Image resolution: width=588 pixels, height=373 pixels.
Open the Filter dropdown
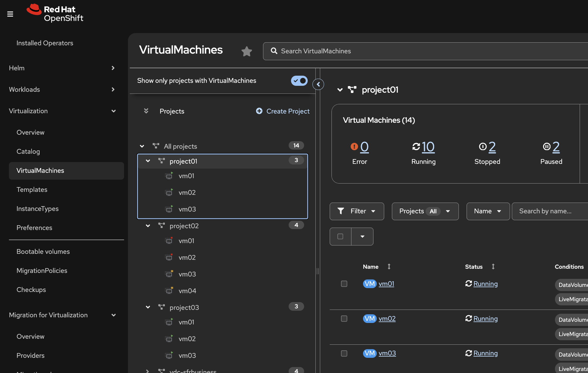(x=357, y=211)
